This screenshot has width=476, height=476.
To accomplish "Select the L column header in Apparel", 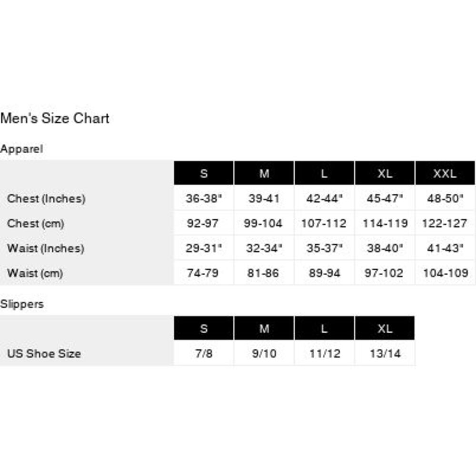I will [x=324, y=173].
